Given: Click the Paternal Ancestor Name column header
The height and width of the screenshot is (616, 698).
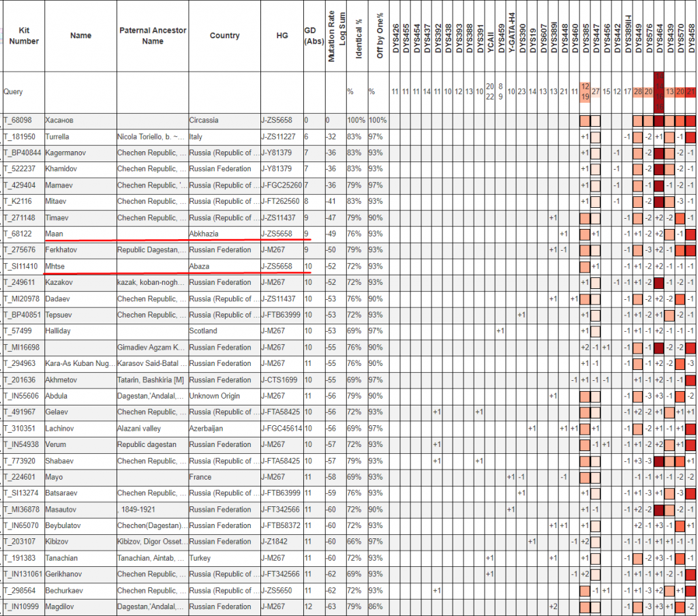Looking at the screenshot, I should tap(153, 35).
